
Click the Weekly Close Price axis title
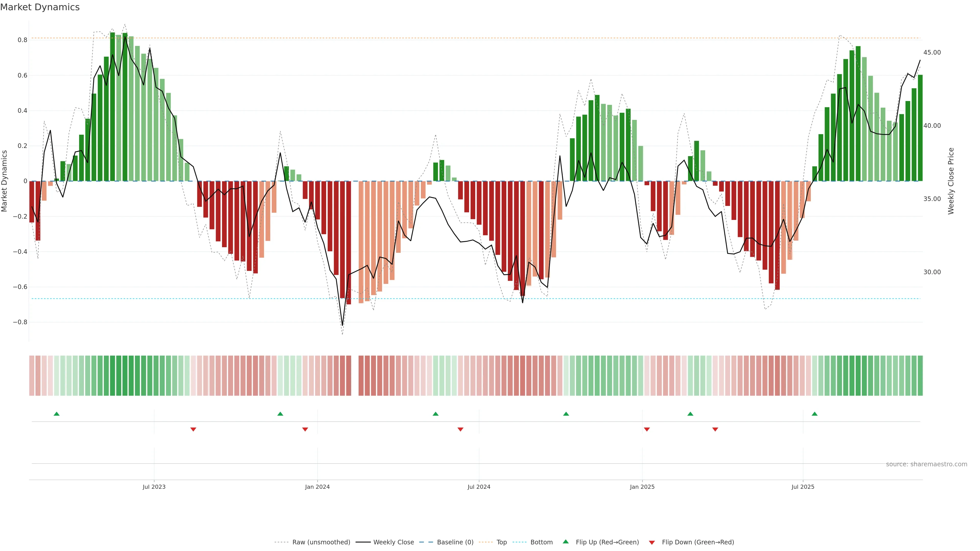(951, 181)
